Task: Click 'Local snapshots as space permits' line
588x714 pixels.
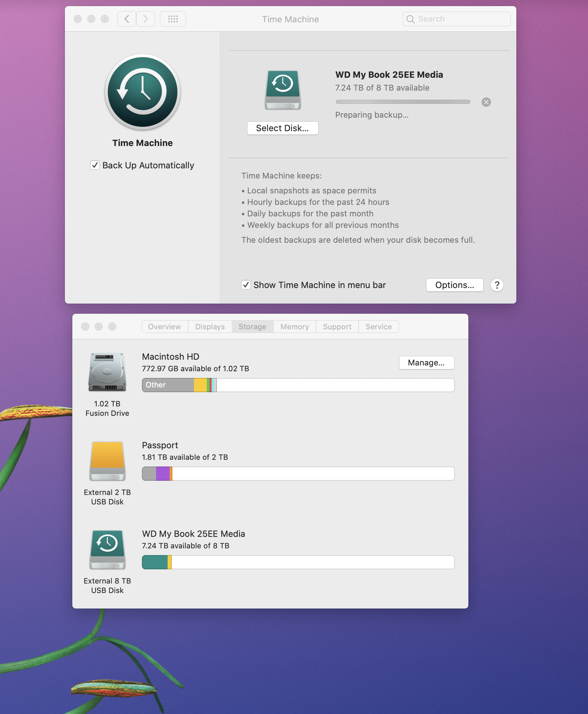Action: [312, 190]
